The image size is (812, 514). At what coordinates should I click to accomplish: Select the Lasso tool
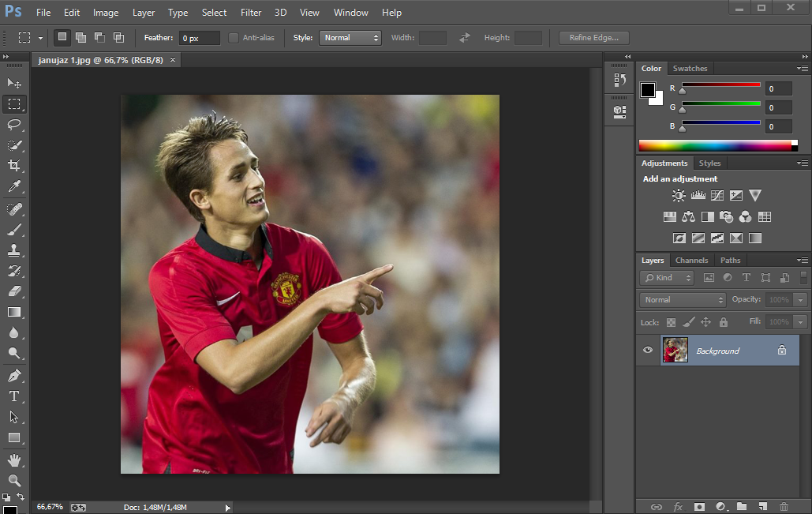[14, 125]
